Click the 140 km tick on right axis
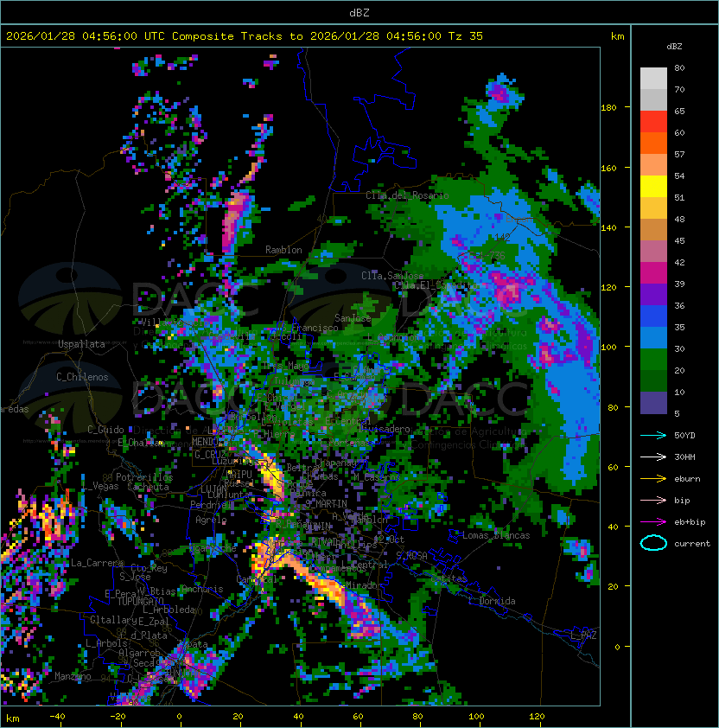This screenshot has height=728, width=719. click(608, 227)
